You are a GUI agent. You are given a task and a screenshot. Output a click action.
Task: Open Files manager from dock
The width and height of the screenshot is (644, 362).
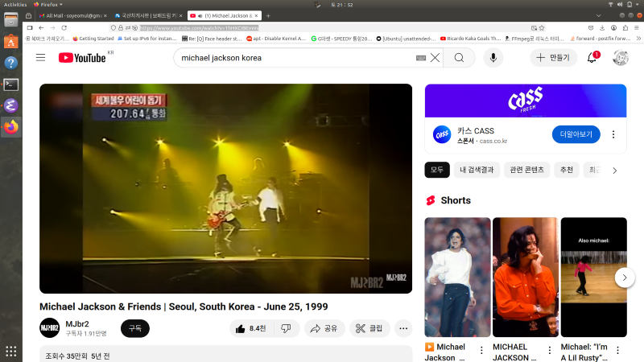pyautogui.click(x=11, y=20)
